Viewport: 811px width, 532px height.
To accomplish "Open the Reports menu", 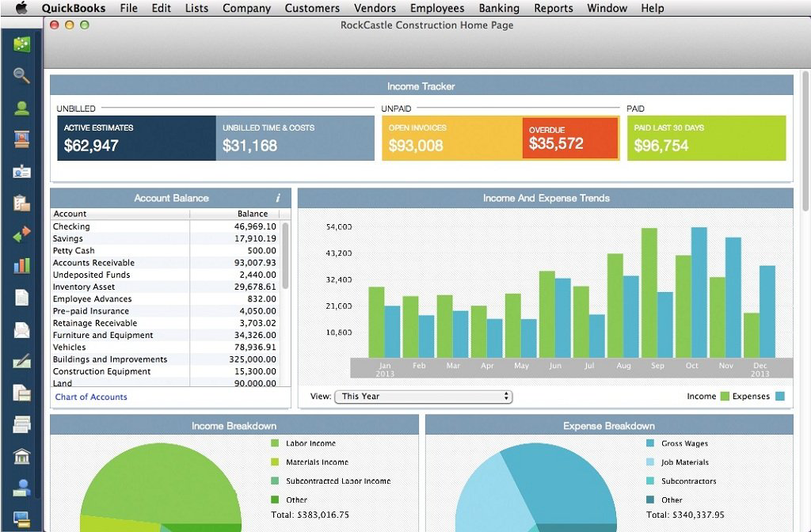I will point(553,8).
